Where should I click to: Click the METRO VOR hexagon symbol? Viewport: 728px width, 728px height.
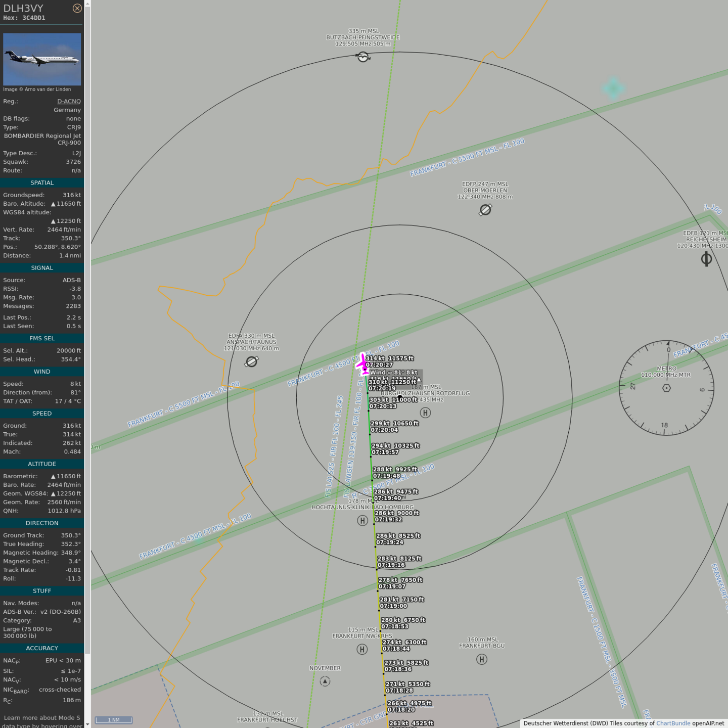(666, 388)
